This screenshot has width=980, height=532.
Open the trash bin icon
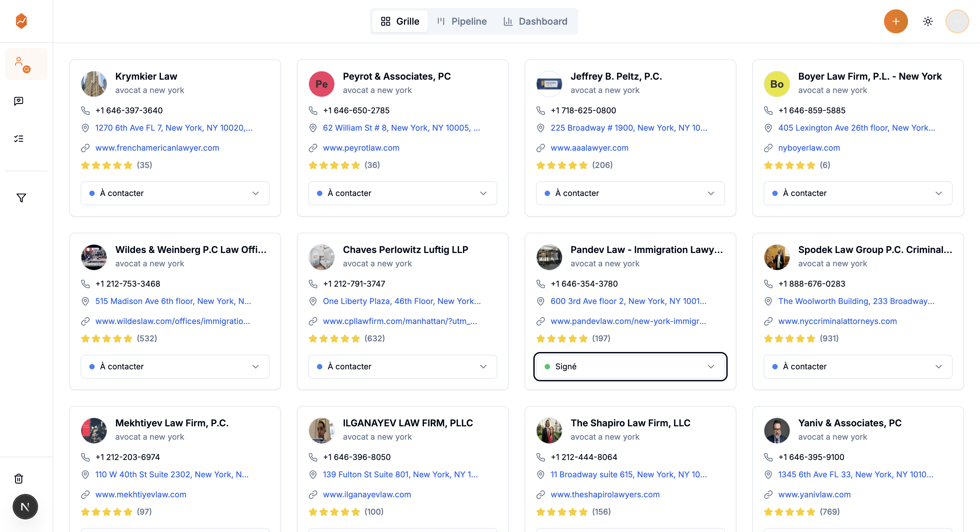pos(19,478)
